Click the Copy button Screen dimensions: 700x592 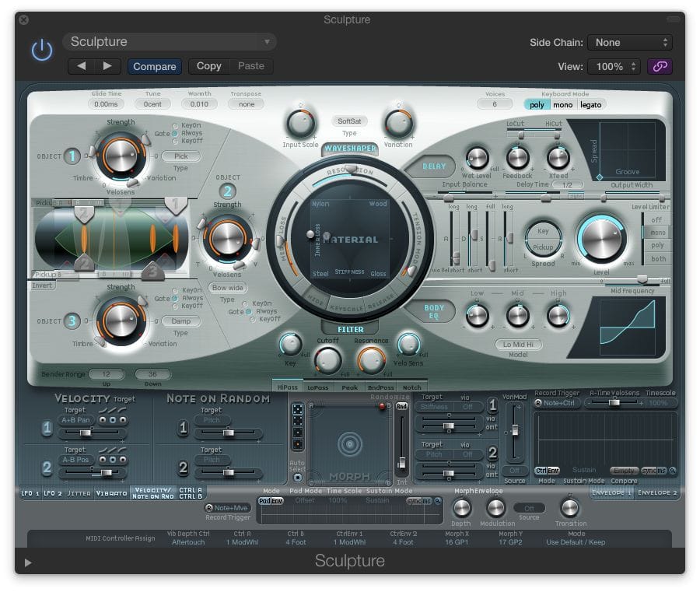click(208, 66)
